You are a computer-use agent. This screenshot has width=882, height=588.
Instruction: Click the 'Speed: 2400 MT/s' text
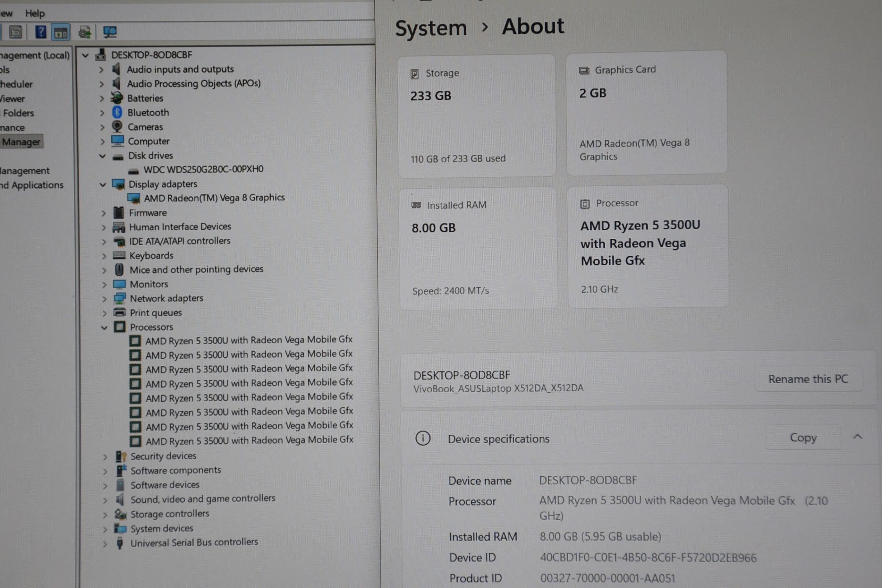(x=450, y=291)
